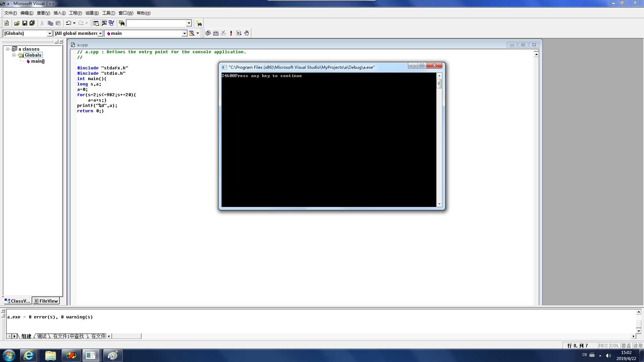Viewport: 644px width, 362px height.
Task: Switch to the FileView tab
Action: [46, 301]
